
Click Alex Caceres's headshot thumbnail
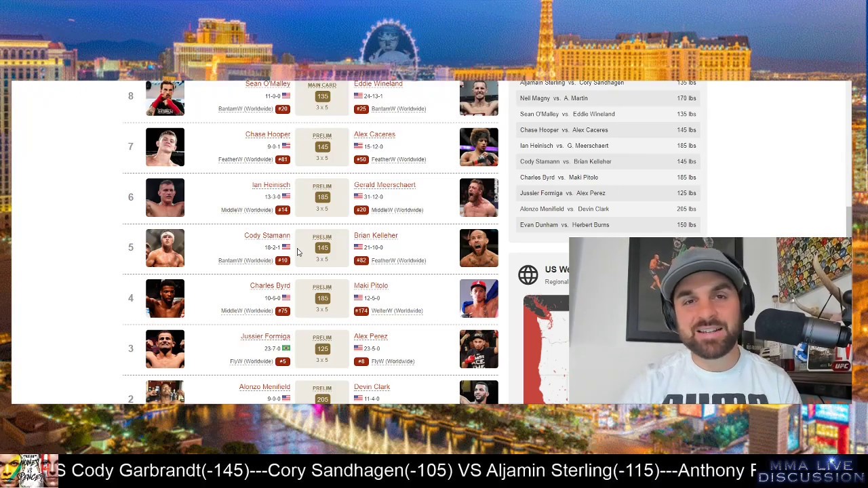pos(479,147)
